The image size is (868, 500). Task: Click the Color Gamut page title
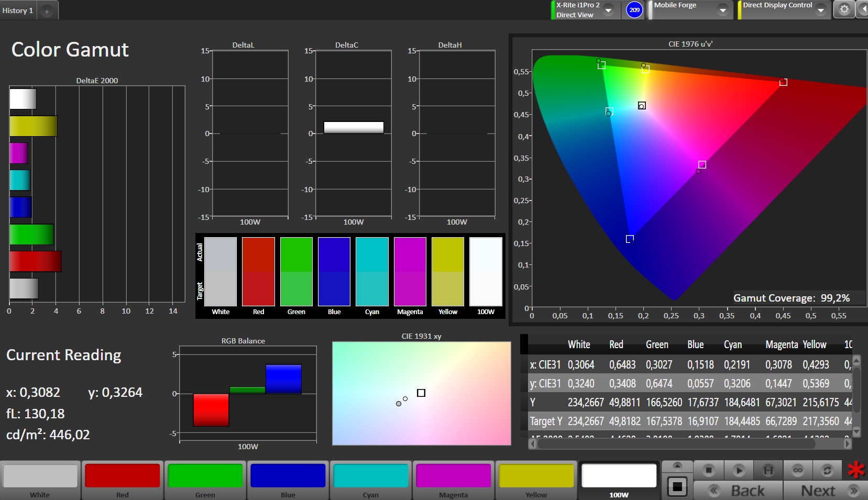tap(70, 50)
